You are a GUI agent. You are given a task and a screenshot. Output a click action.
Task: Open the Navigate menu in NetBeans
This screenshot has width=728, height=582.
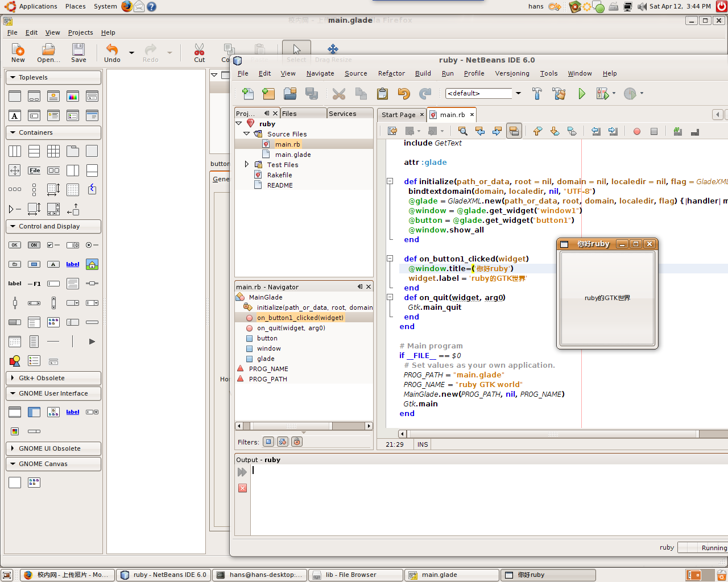320,73
